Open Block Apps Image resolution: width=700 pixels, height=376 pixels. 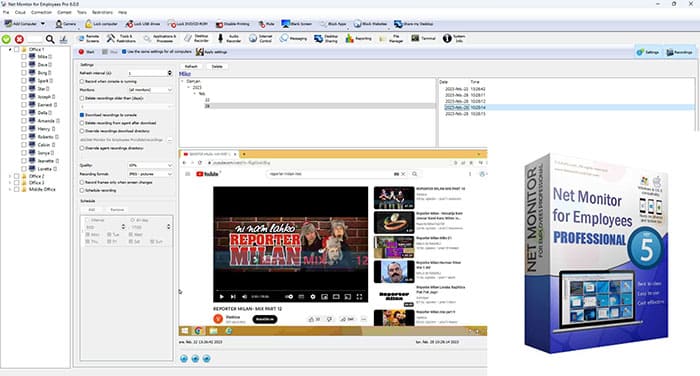[x=333, y=24]
